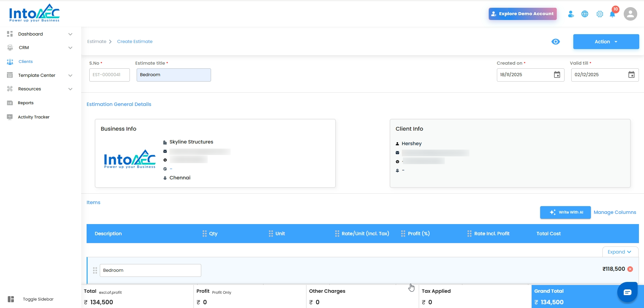This screenshot has height=308, width=644.
Task: Open Dashboard in the sidebar
Action: [30, 34]
